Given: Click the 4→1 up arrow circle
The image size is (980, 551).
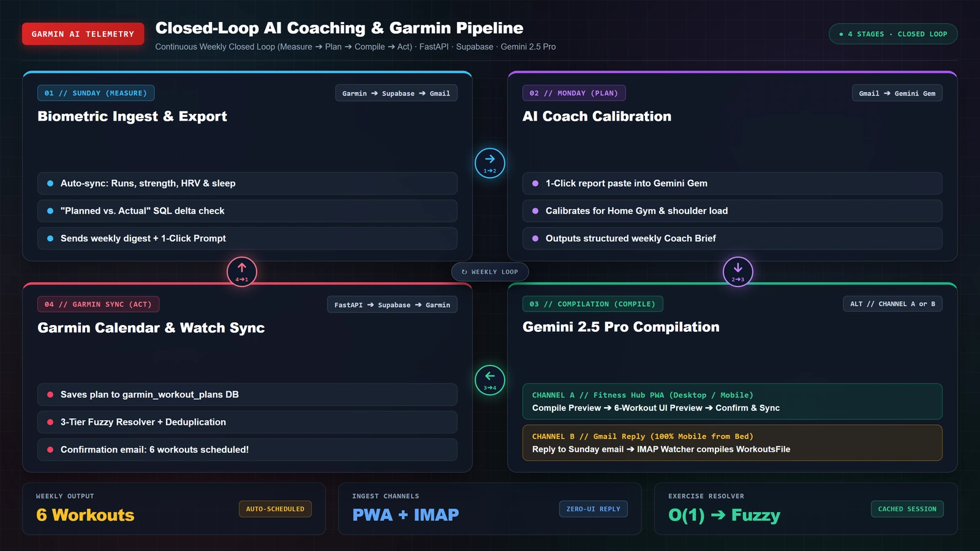Looking at the screenshot, I should [242, 271].
